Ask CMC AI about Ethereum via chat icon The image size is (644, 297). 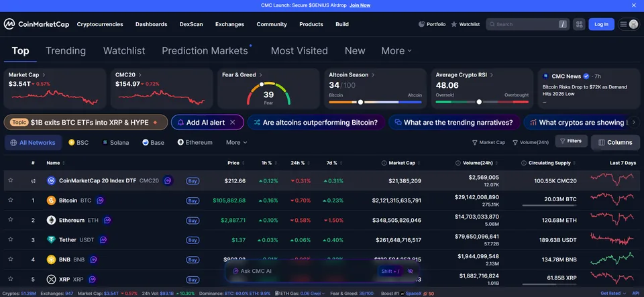[107, 221]
